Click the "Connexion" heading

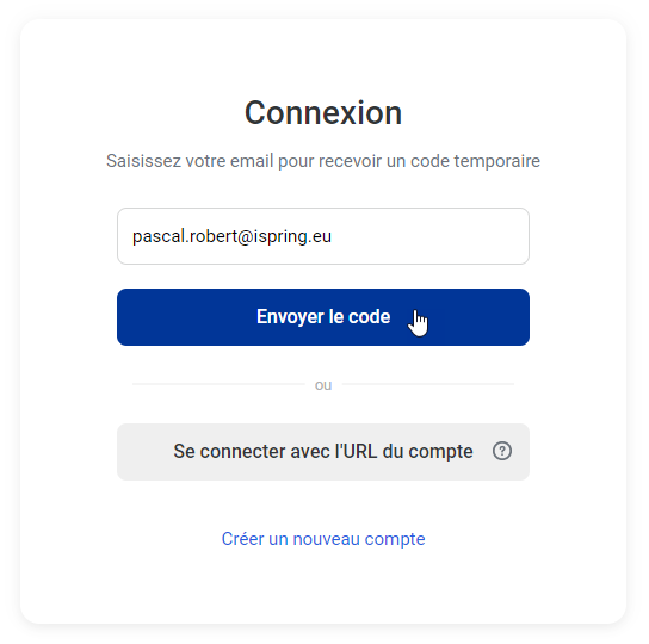pyautogui.click(x=323, y=113)
